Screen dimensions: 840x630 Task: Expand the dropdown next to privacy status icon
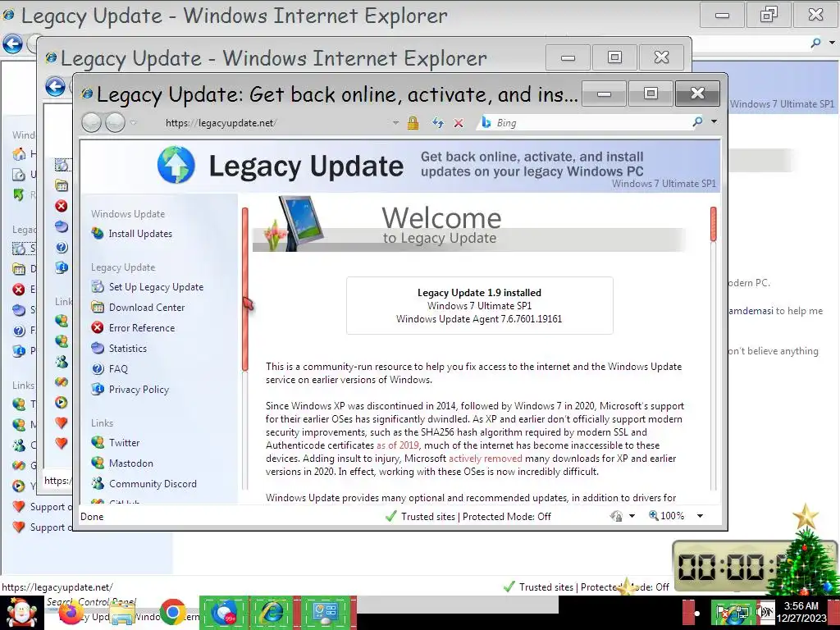click(x=632, y=516)
